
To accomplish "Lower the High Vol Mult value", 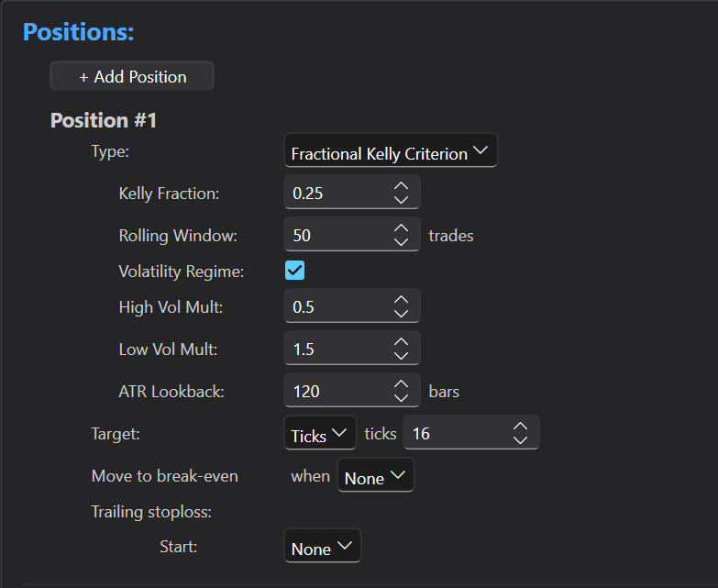I will click(401, 314).
